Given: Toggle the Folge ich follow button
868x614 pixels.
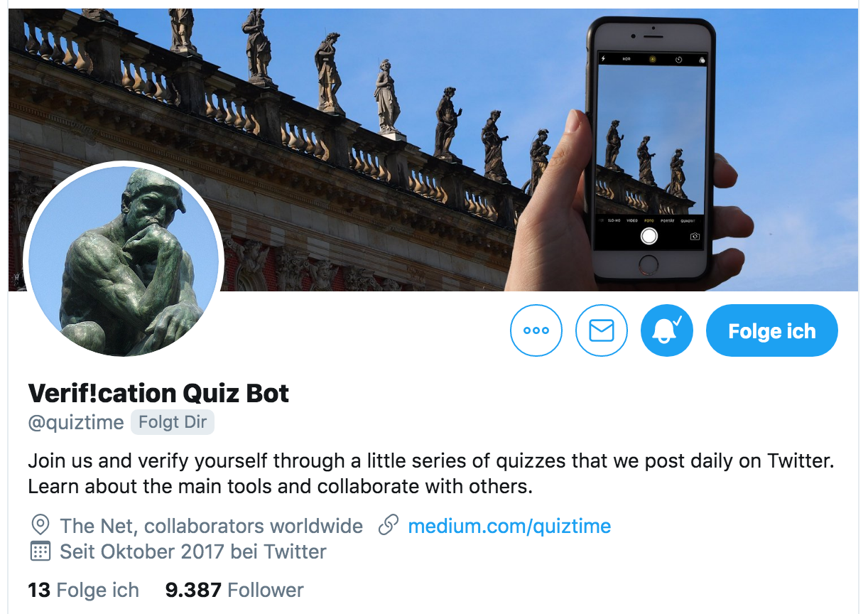Looking at the screenshot, I should [772, 330].
